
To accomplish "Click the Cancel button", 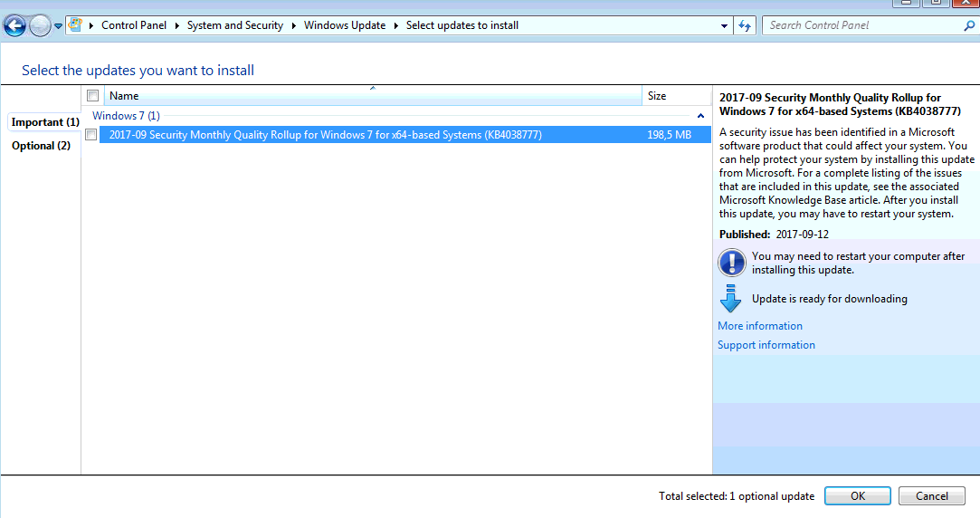I will [932, 496].
